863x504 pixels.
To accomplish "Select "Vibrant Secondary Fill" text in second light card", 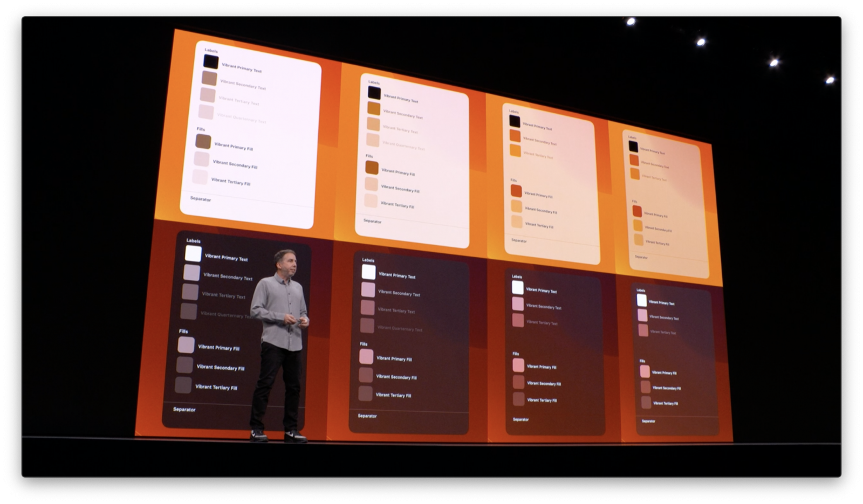I will coord(400,189).
